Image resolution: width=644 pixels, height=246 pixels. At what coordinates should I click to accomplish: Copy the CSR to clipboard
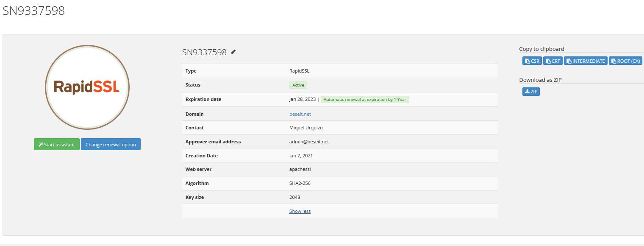[x=532, y=61]
